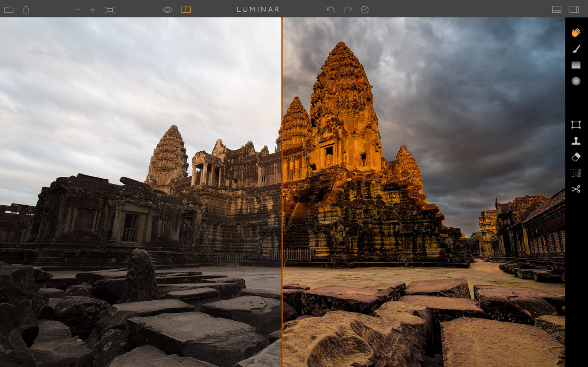Select the Brush masking tool
Screen dimensions: 588x367
coord(576,49)
